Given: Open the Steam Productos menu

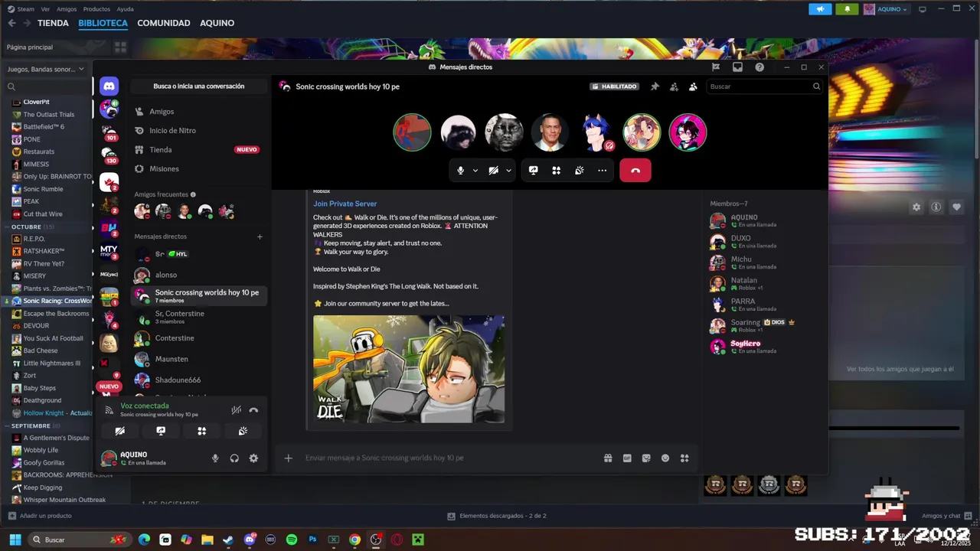Looking at the screenshot, I should [x=96, y=9].
